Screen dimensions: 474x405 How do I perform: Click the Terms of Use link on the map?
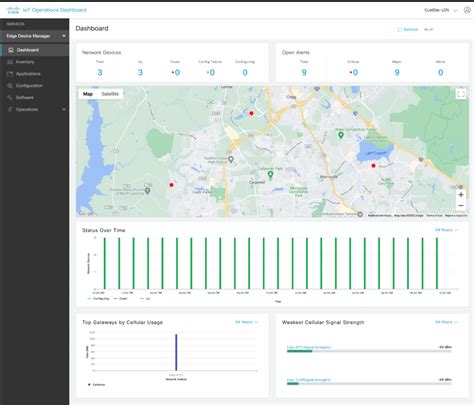click(434, 216)
